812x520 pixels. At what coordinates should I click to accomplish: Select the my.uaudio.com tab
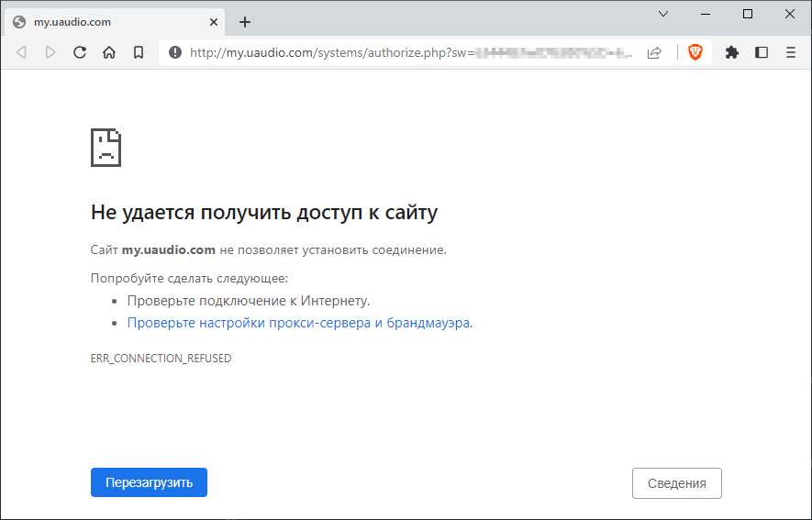tap(115, 22)
